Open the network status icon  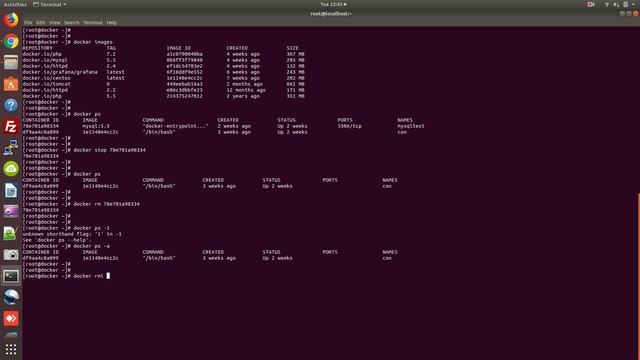coord(607,4)
